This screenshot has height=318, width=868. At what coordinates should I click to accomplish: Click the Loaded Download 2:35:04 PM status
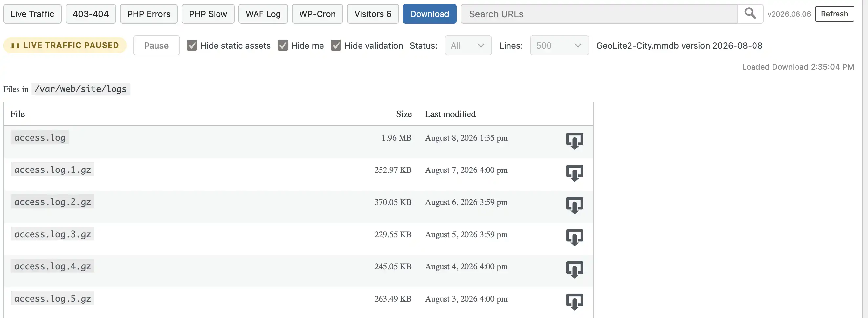(x=798, y=67)
